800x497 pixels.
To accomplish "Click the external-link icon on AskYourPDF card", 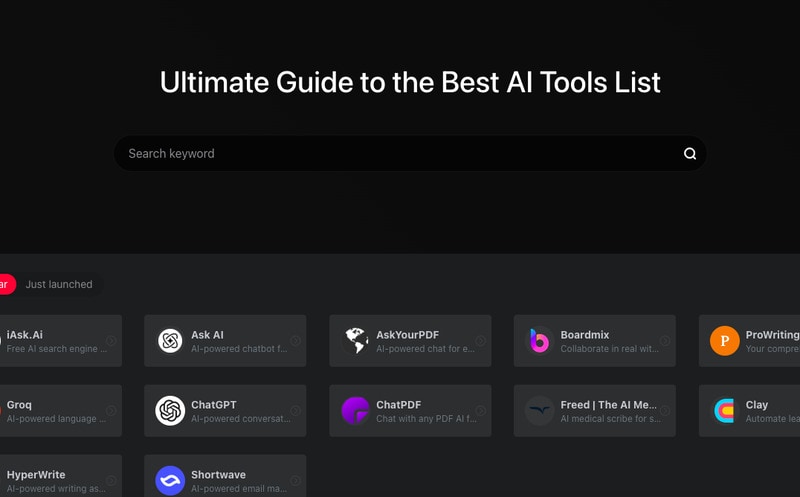I will coord(481,341).
